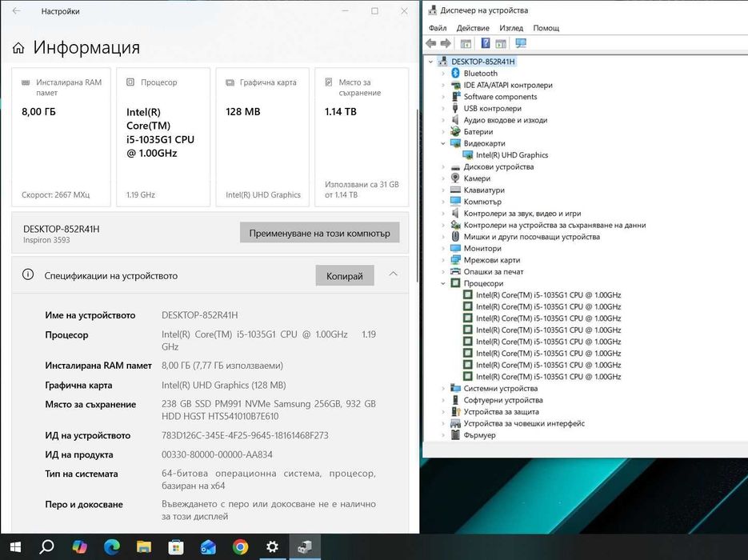The height and width of the screenshot is (560, 748).
Task: Launch Google Chrome from taskbar
Action: pos(241,546)
